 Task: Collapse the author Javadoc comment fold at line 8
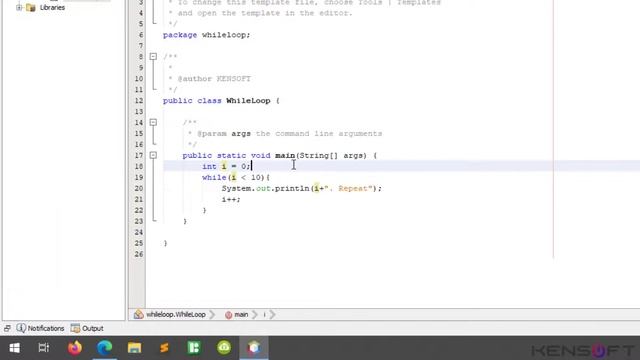[x=153, y=56]
